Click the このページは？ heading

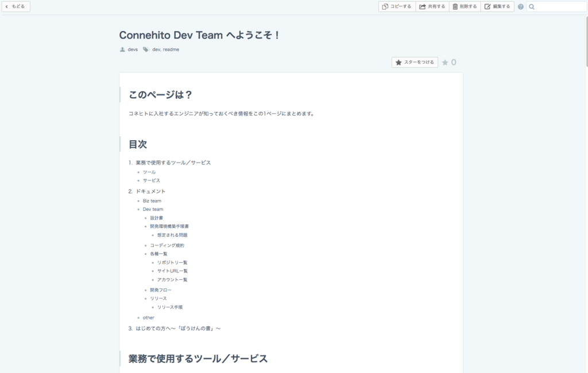pos(161,95)
